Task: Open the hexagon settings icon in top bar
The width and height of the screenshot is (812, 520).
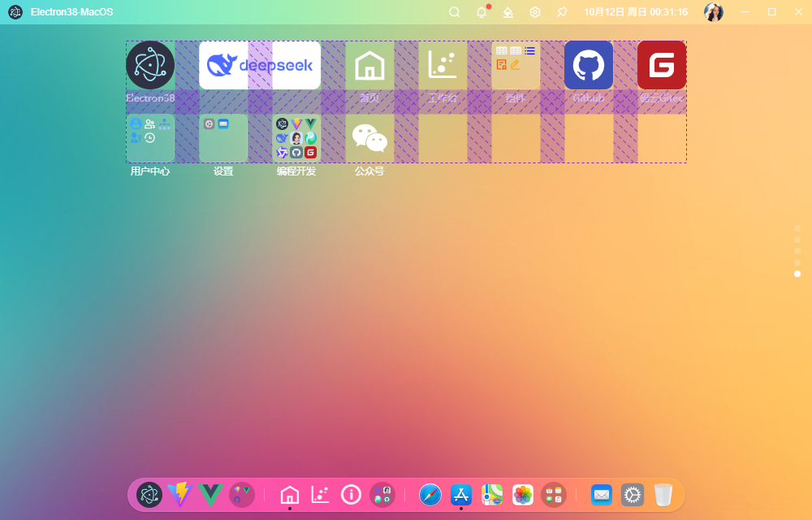Action: tap(535, 12)
